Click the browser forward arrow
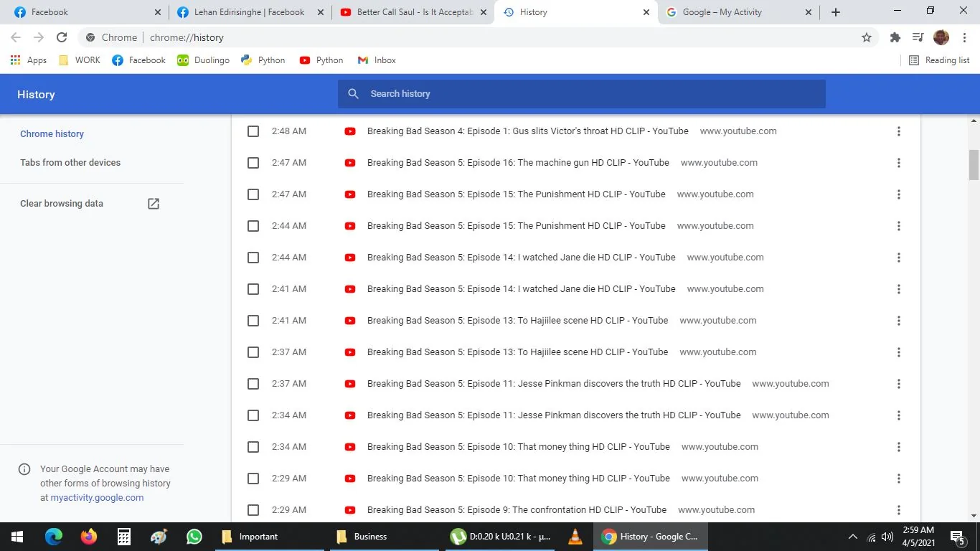The height and width of the screenshot is (551, 980). tap(39, 37)
